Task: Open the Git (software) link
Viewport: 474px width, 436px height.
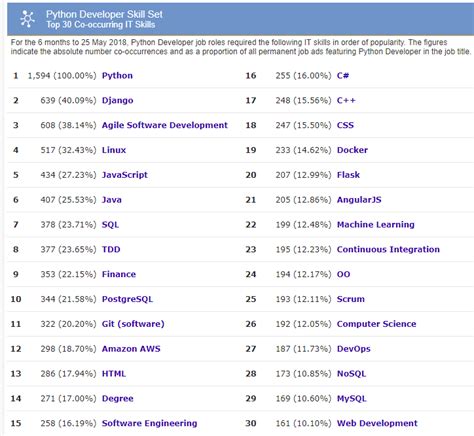Action: [x=133, y=324]
